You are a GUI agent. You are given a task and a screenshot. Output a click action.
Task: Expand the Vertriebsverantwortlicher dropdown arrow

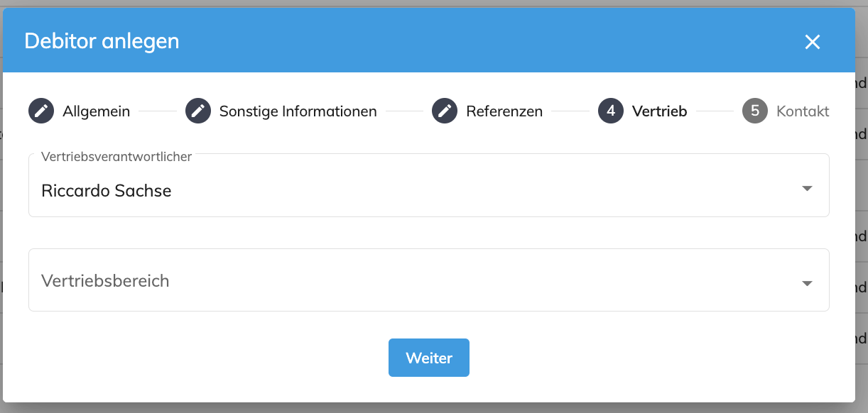[807, 189]
